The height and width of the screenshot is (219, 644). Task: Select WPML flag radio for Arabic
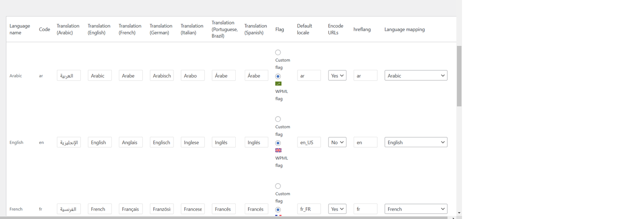pos(278,76)
